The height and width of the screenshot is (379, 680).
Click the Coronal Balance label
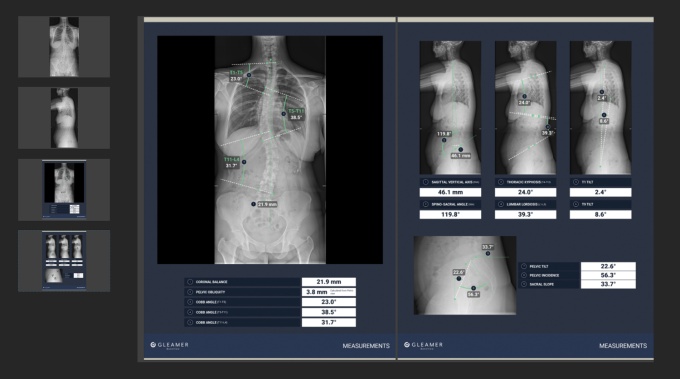pyautogui.click(x=211, y=282)
